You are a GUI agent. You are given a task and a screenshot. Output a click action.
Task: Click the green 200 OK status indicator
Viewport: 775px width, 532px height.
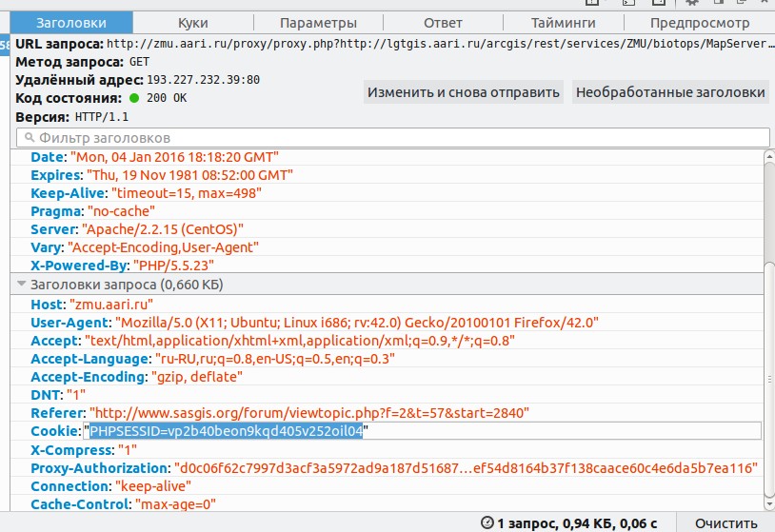(x=134, y=98)
